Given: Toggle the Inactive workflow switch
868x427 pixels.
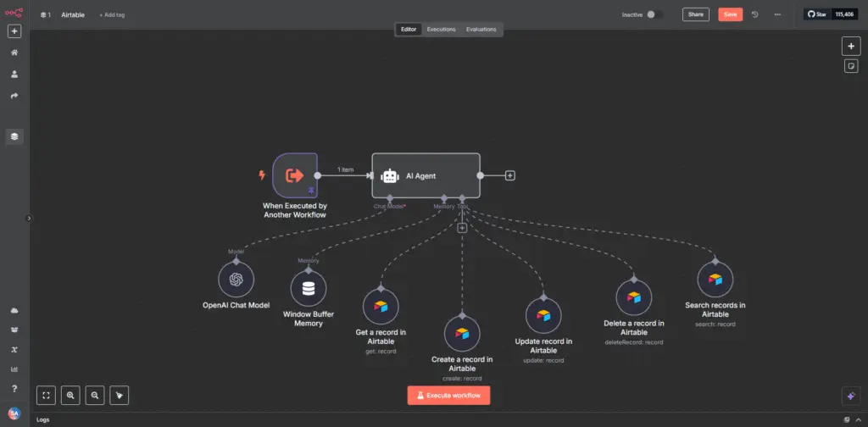Looking at the screenshot, I should pos(655,14).
